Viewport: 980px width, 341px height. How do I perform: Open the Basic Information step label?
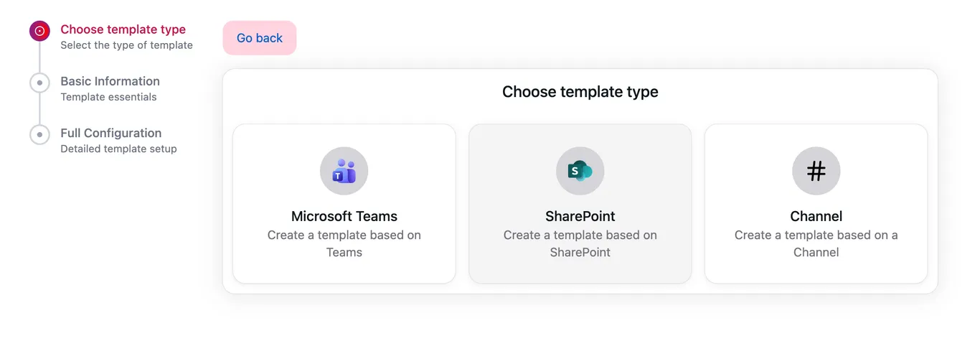click(110, 81)
